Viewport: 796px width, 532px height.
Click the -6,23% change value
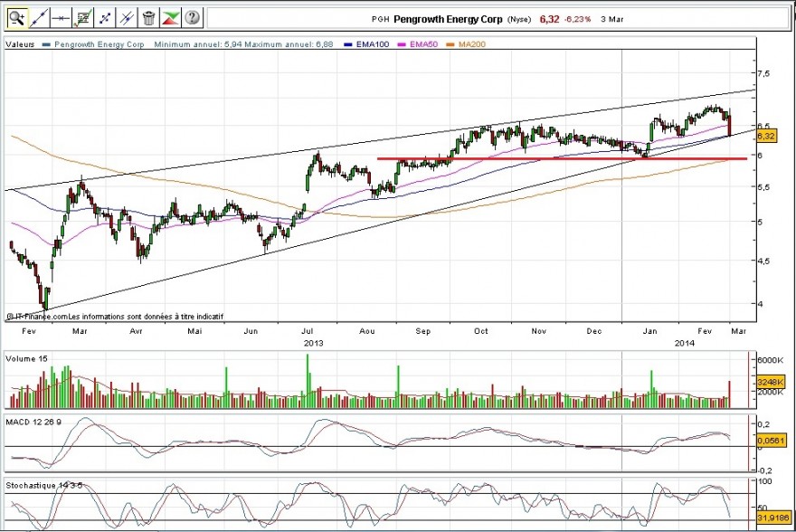(578, 19)
